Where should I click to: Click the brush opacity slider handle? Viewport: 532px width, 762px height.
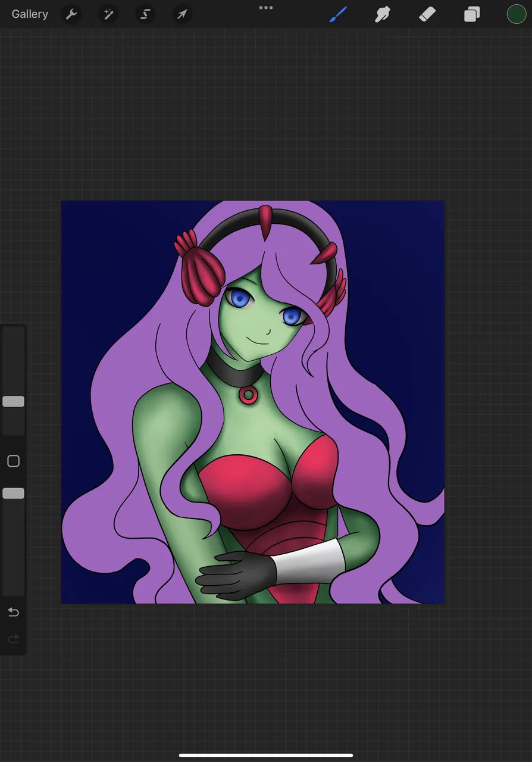tap(13, 494)
